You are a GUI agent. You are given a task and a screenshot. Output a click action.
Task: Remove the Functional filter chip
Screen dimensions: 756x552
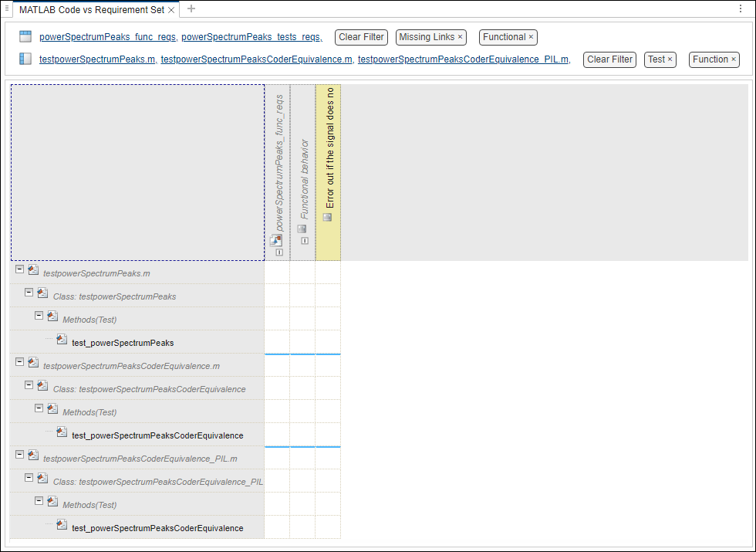[x=530, y=37]
